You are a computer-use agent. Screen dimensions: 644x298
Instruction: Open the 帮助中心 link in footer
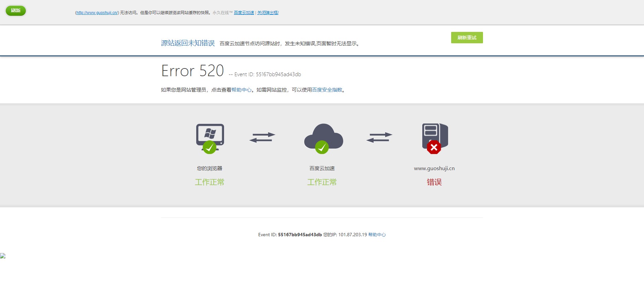coord(377,235)
